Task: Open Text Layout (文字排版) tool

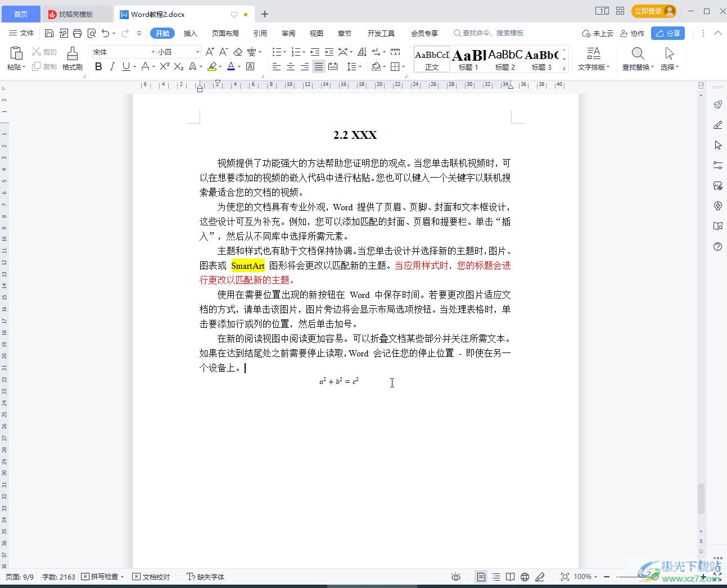Action: (594, 58)
